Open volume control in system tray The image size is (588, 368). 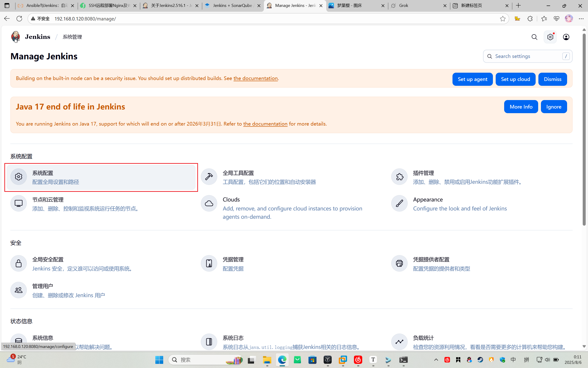pos(547,360)
